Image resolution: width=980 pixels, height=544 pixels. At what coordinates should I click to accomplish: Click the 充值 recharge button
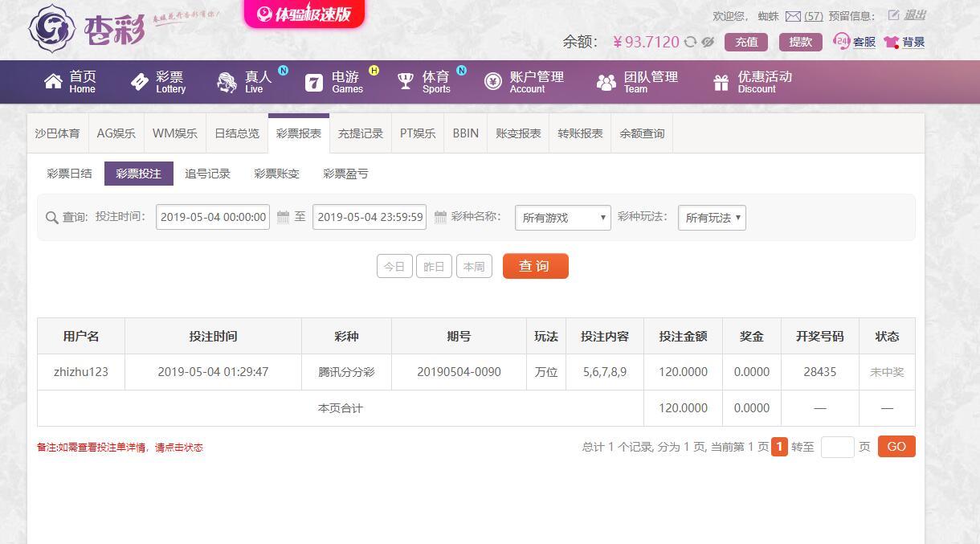tap(745, 42)
